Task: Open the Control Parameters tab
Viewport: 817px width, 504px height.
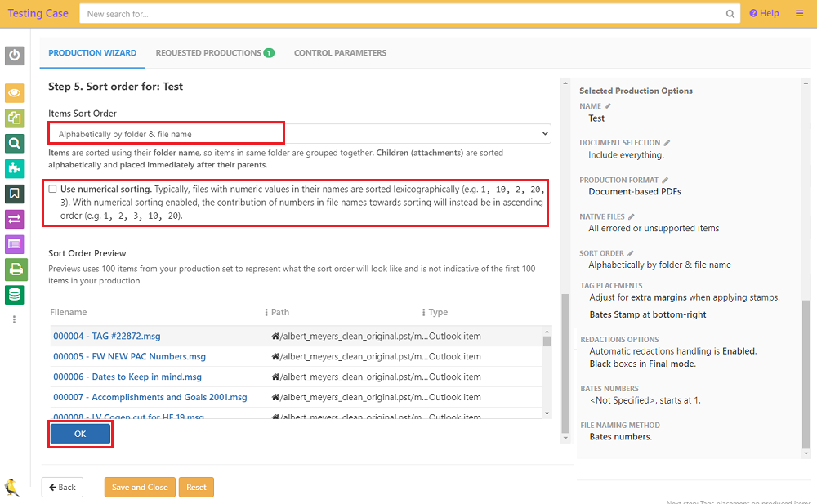Action: point(340,52)
